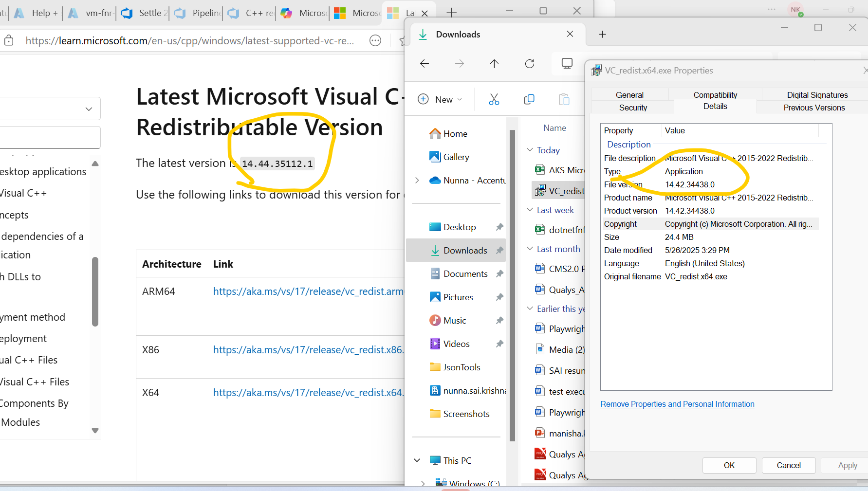This screenshot has height=491, width=868.
Task: Click the forward arrow in File Explorer
Action: [460, 64]
